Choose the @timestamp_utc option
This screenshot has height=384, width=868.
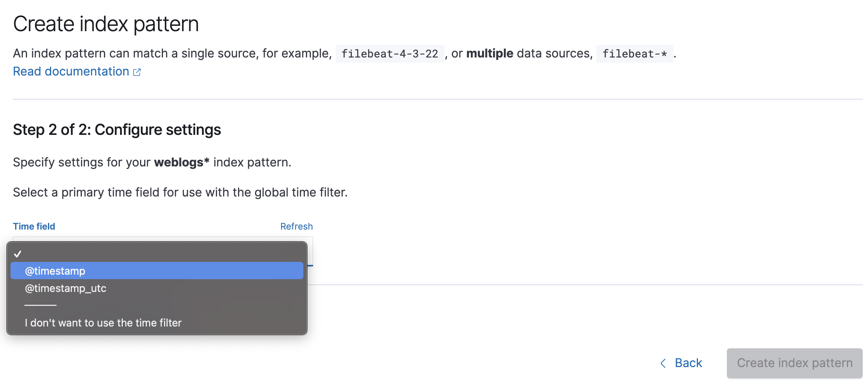click(x=157, y=288)
